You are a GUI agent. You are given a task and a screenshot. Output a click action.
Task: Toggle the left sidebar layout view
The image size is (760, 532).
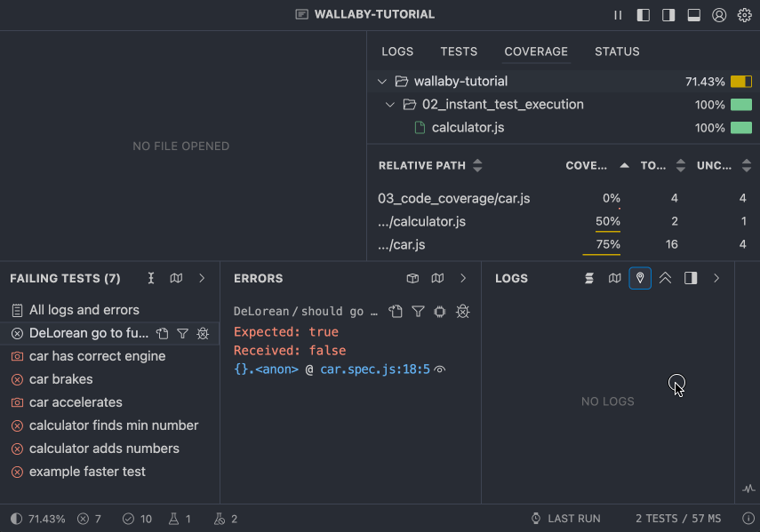coord(643,14)
